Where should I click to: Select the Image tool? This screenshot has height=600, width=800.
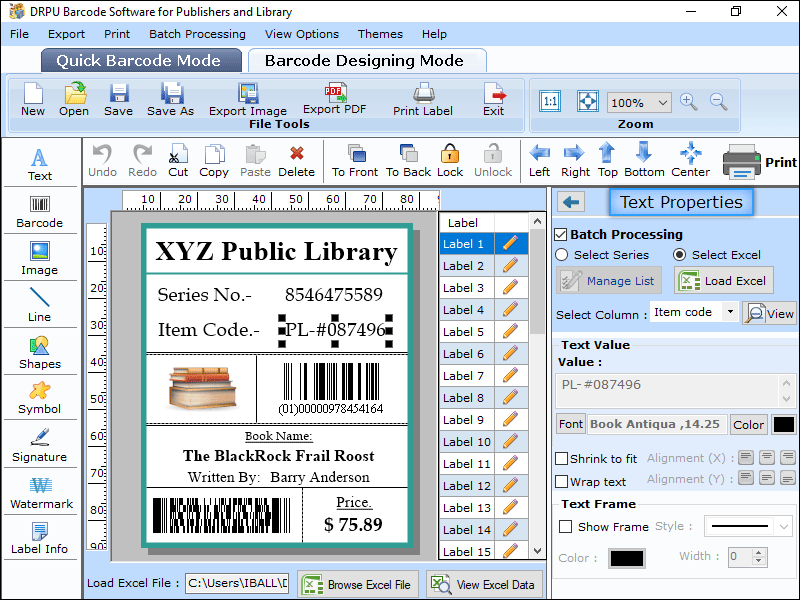40,259
